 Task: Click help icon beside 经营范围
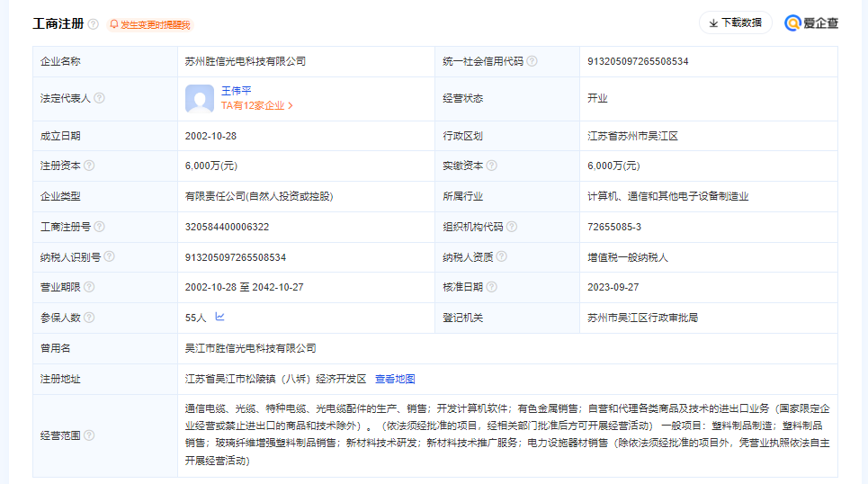89,435
